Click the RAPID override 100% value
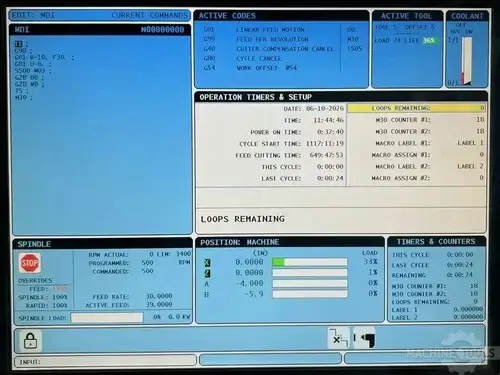This screenshot has width=500, height=375. click(x=60, y=306)
